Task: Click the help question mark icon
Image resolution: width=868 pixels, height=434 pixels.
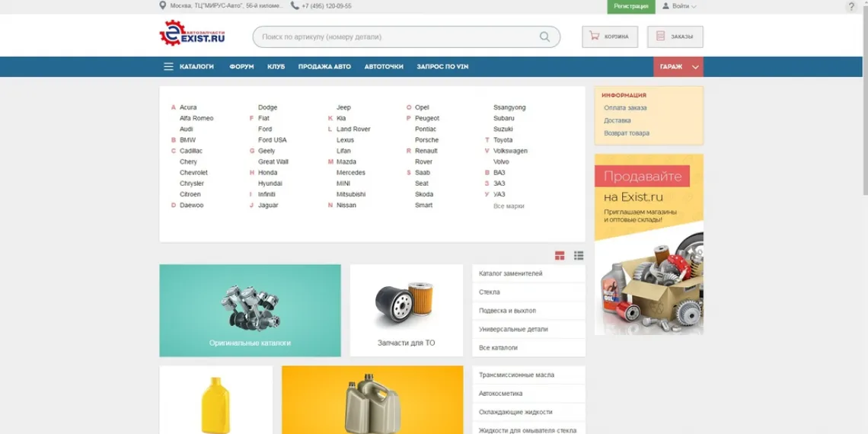Action: click(851, 7)
